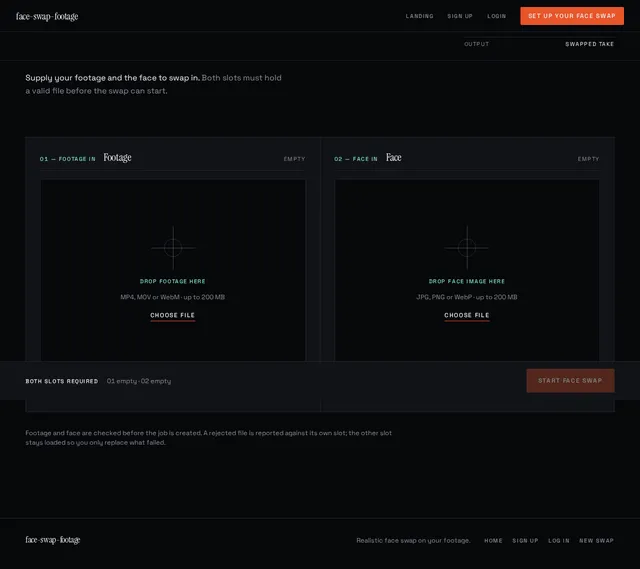Click the Start Face Swap button
Image resolution: width=640 pixels, height=569 pixels.
570,380
